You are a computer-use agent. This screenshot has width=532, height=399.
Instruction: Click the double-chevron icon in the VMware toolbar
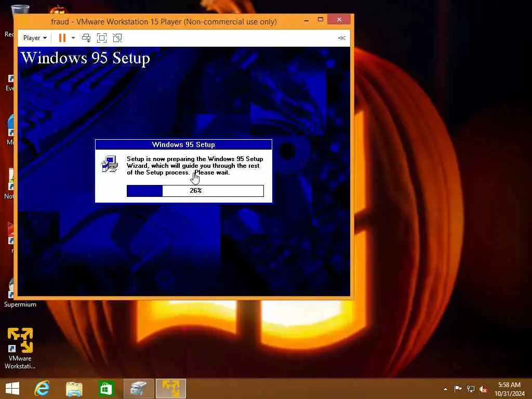click(x=342, y=37)
